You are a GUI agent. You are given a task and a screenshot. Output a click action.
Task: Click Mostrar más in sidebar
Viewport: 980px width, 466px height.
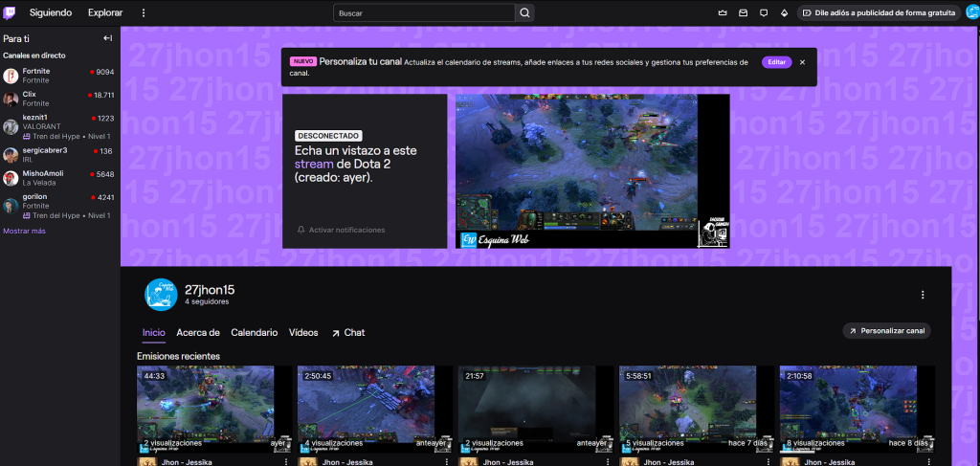pyautogui.click(x=24, y=232)
